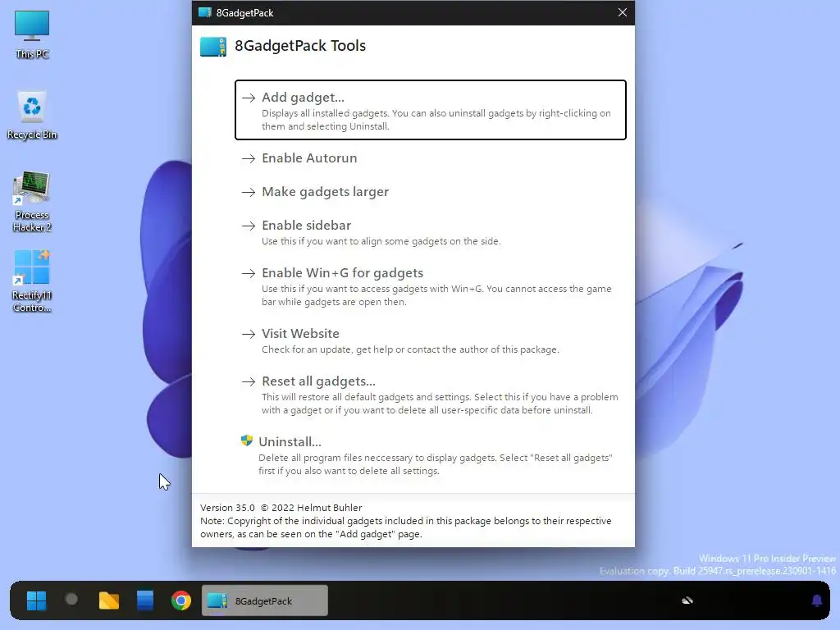Close the 8GadgetPack window
The image size is (840, 630).
click(x=622, y=12)
